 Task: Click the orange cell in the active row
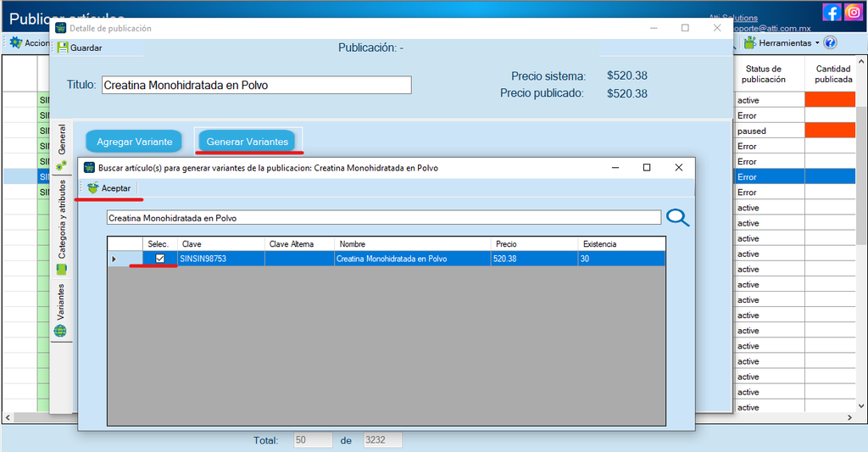tap(830, 100)
